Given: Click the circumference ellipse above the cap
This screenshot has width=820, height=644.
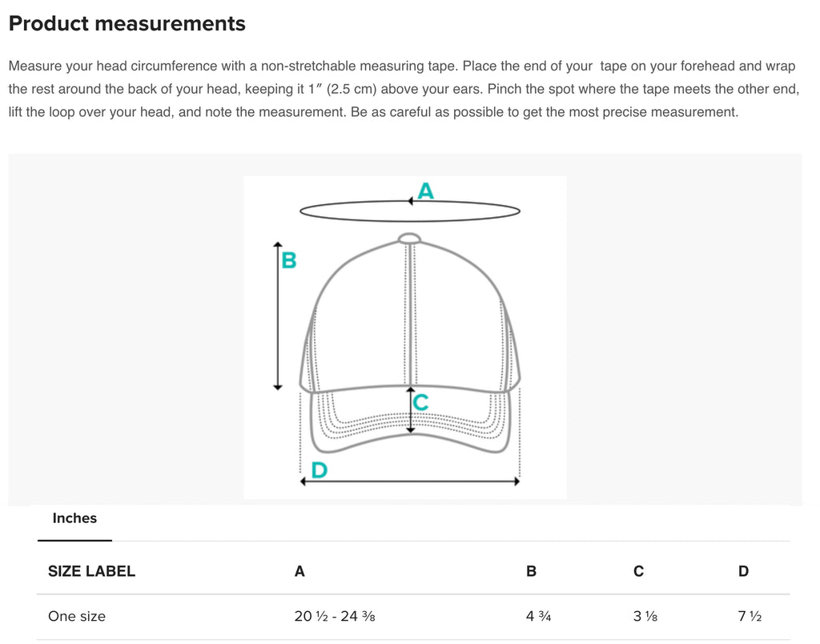Looking at the screenshot, I should pyautogui.click(x=410, y=211).
